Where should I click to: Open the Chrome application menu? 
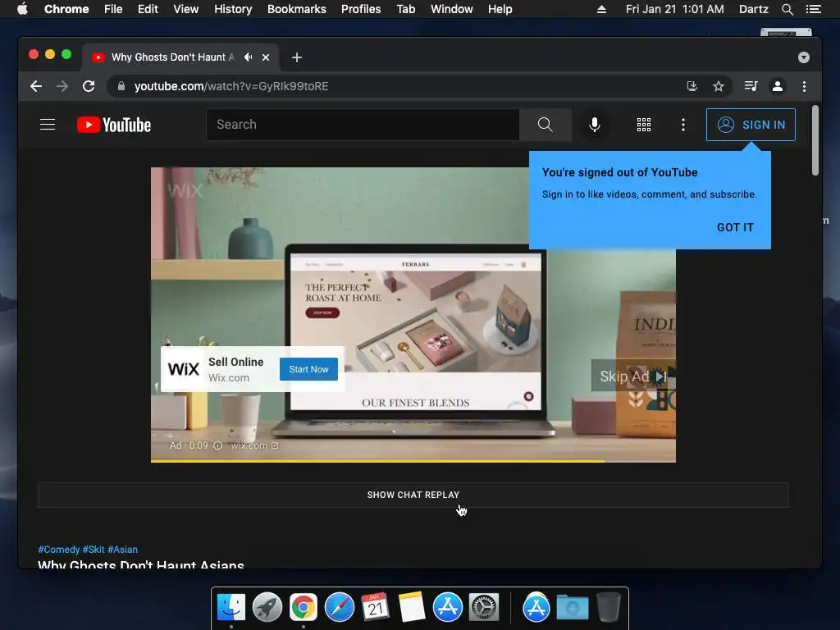[66, 9]
